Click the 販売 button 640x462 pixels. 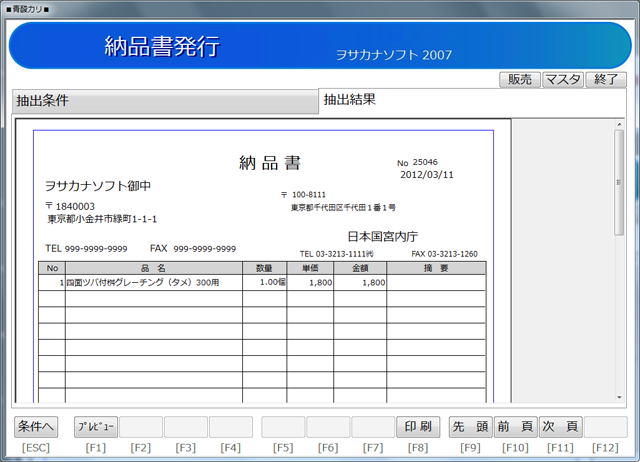pyautogui.click(x=520, y=80)
